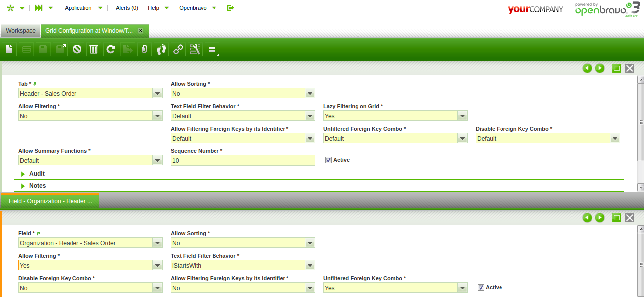Open audit trail footprints icon
The height and width of the screenshot is (297, 644).
point(161,49)
